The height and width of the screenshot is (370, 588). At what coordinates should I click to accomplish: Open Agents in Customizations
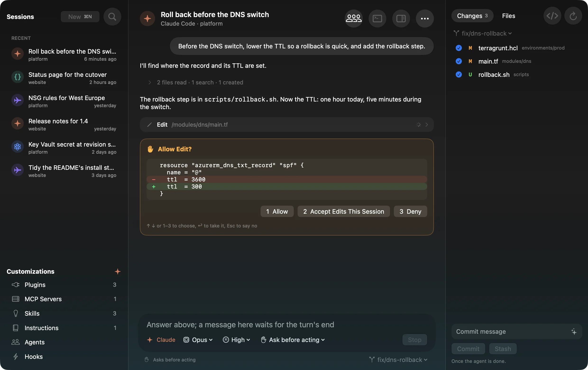[x=64, y=342]
